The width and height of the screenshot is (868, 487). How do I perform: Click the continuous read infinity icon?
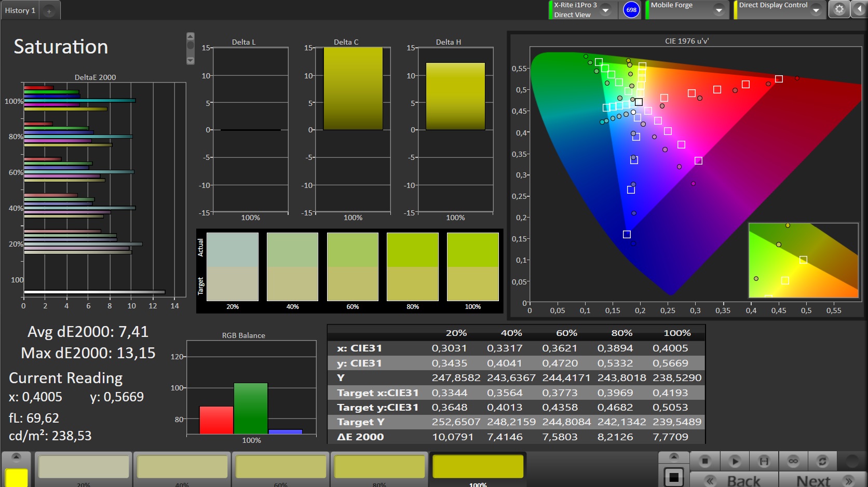click(x=793, y=461)
